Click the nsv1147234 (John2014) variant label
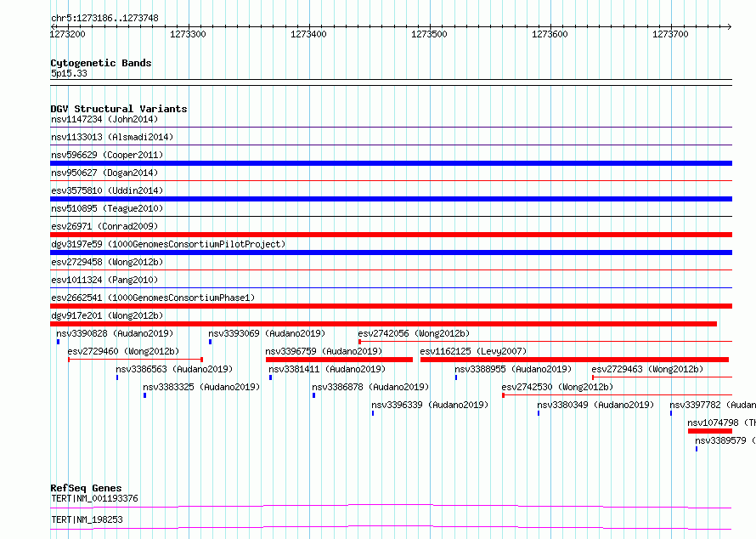Screen dimensions: 756x539 click(104, 119)
